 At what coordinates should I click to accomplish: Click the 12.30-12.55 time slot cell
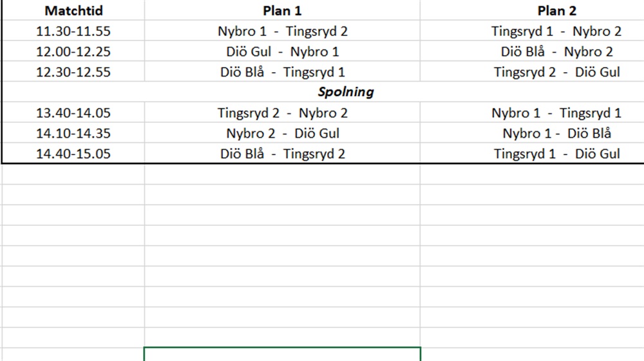click(73, 72)
